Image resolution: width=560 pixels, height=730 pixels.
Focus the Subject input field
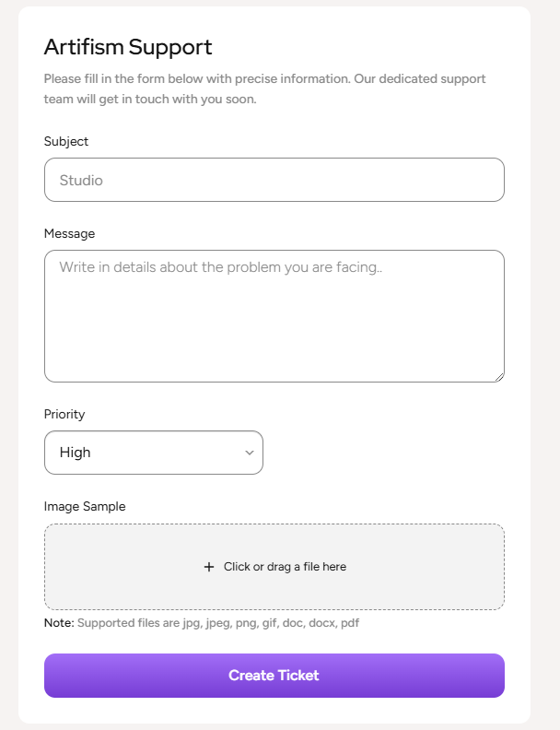(x=274, y=180)
